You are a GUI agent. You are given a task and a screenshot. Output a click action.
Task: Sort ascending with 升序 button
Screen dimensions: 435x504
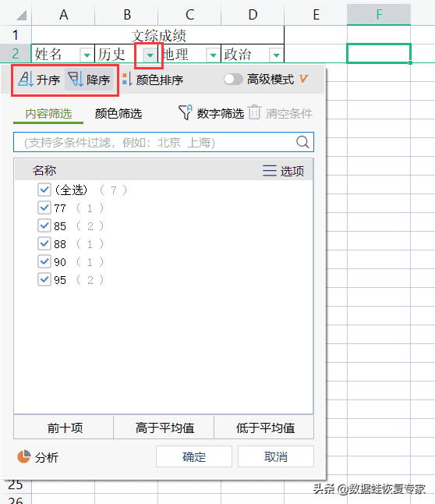[39, 80]
